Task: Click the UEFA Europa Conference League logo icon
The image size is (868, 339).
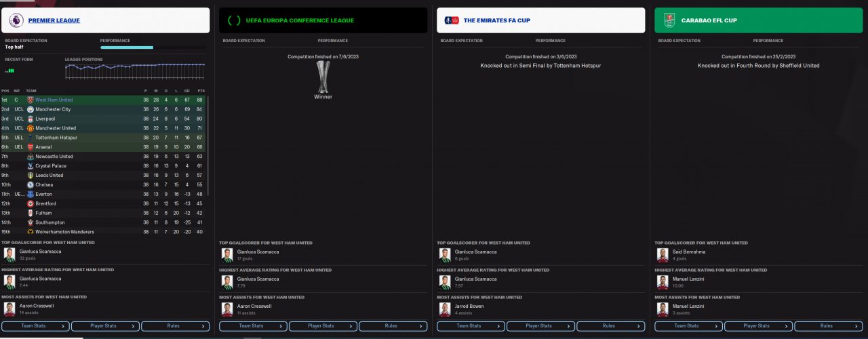Action: pos(234,20)
